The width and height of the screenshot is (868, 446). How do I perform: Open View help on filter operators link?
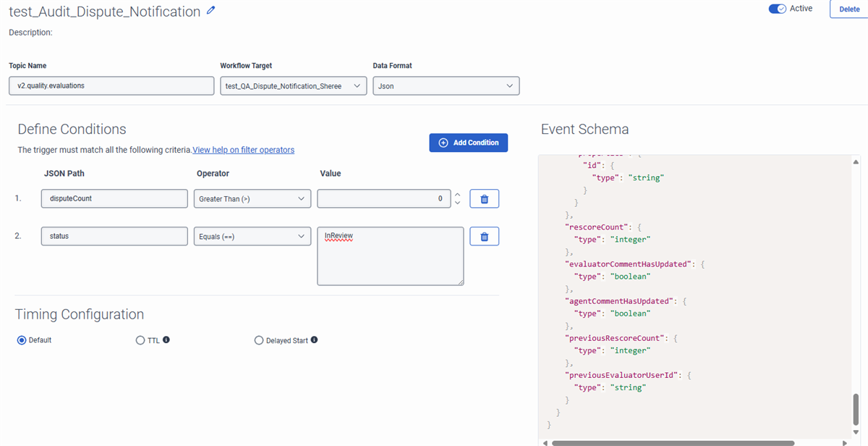243,150
